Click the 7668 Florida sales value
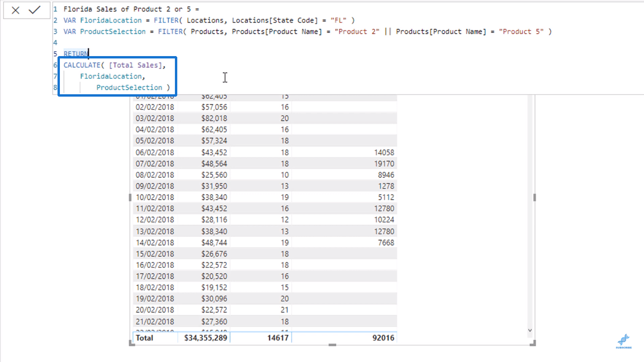The width and height of the screenshot is (644, 362). (x=386, y=242)
